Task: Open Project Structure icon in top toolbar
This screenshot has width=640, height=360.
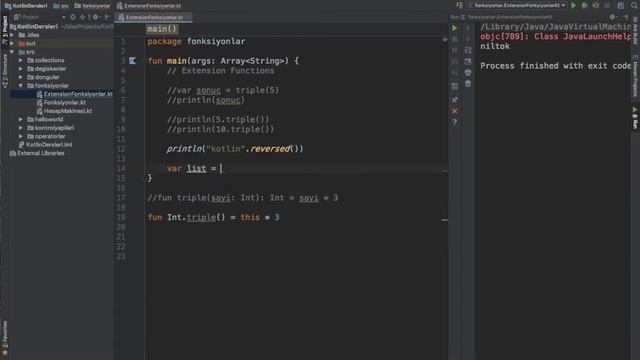Action: pos(620,5)
